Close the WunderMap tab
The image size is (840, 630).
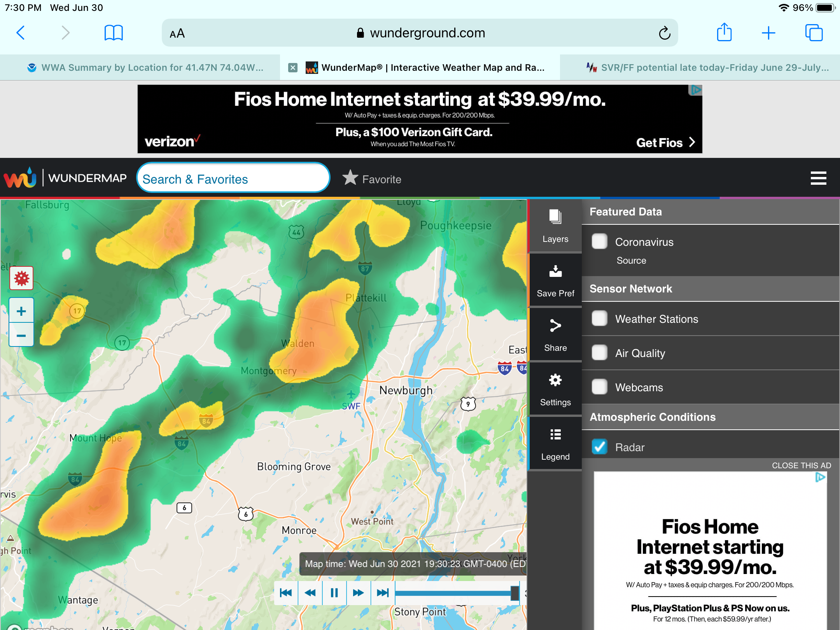coord(293,68)
